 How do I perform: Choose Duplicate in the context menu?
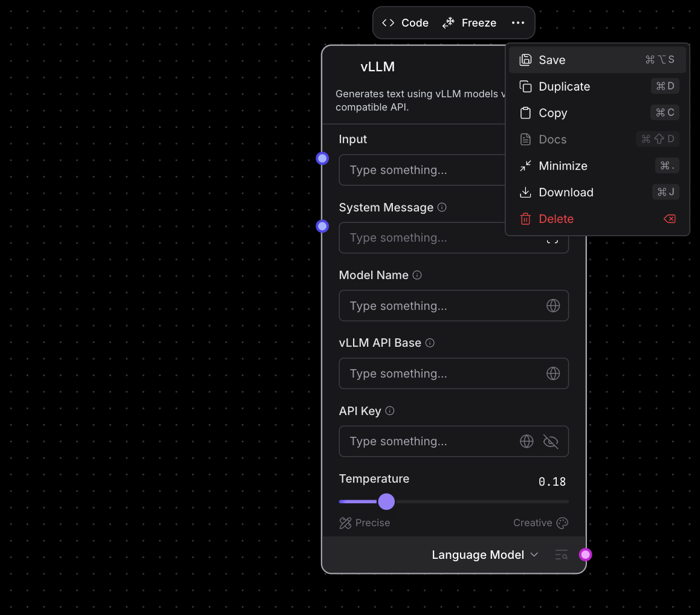(x=597, y=86)
